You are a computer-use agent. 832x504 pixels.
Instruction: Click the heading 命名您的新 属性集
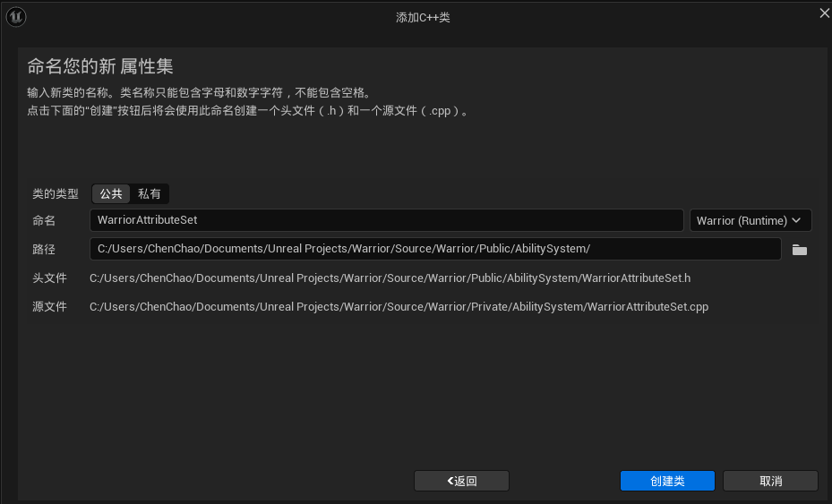click(x=100, y=66)
